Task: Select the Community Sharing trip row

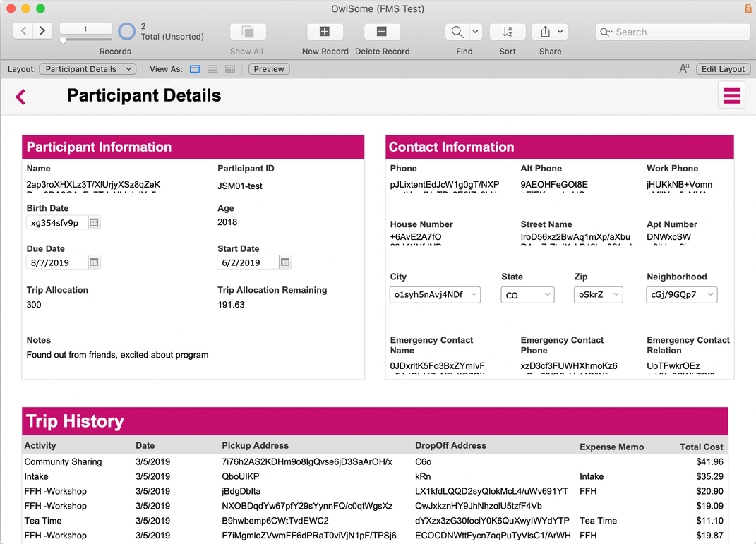Action: click(374, 461)
